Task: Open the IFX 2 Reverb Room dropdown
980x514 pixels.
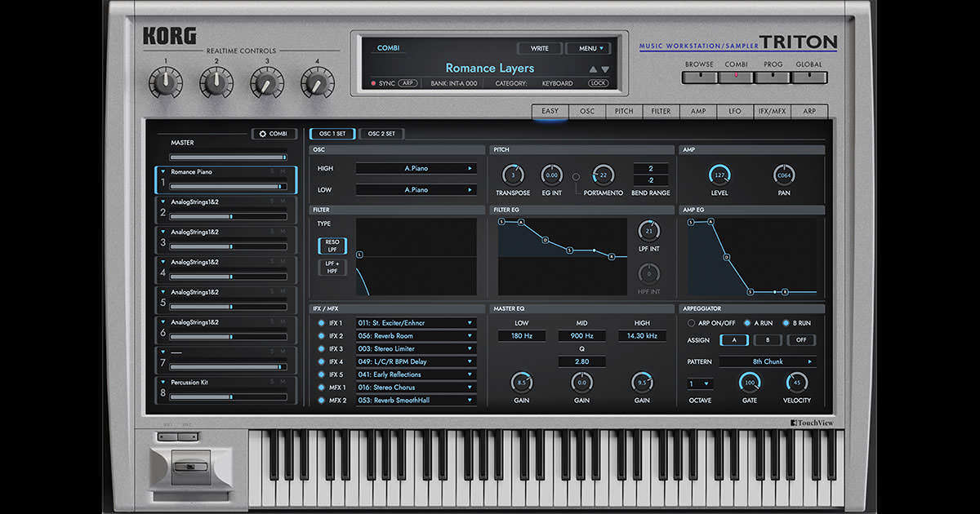Action: (416, 336)
